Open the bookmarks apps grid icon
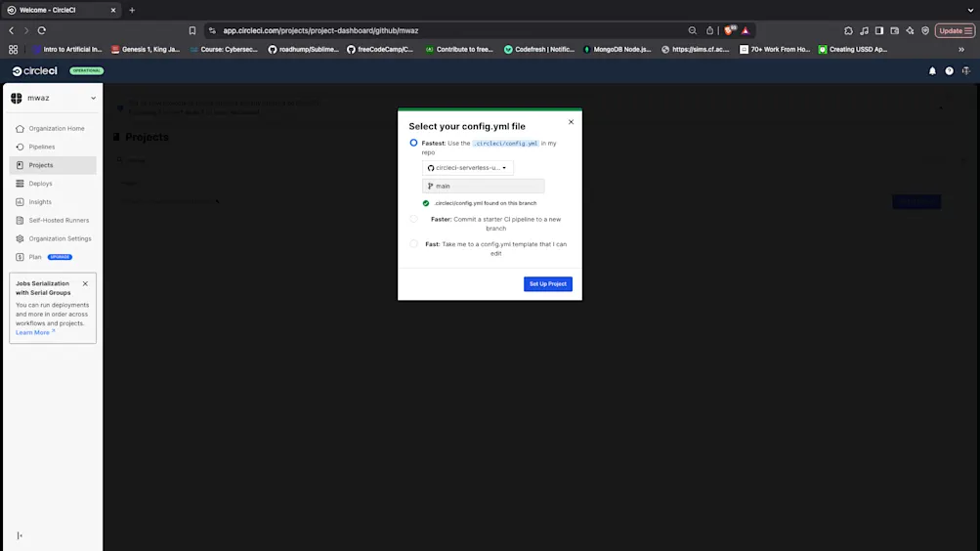 (13, 50)
